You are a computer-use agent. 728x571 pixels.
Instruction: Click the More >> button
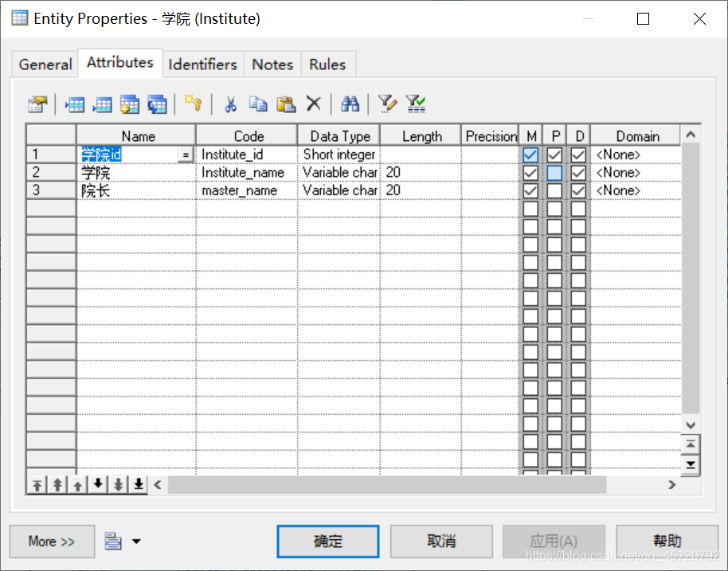[52, 542]
